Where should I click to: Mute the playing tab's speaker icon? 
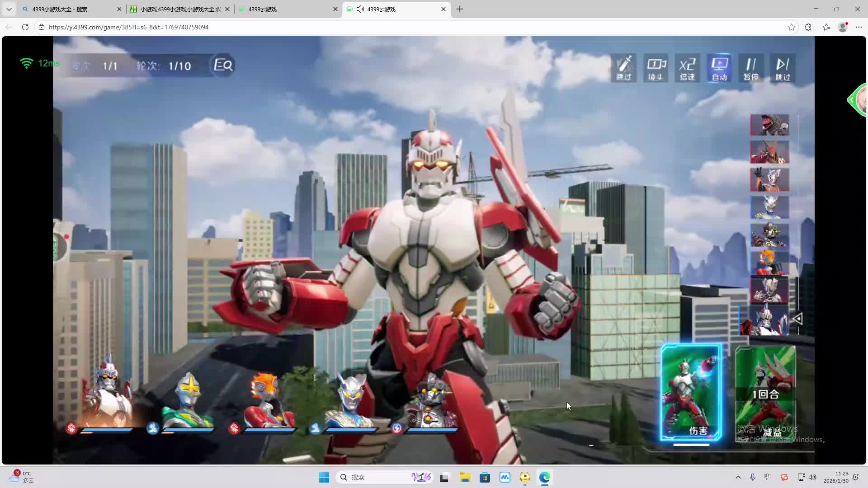point(360,9)
